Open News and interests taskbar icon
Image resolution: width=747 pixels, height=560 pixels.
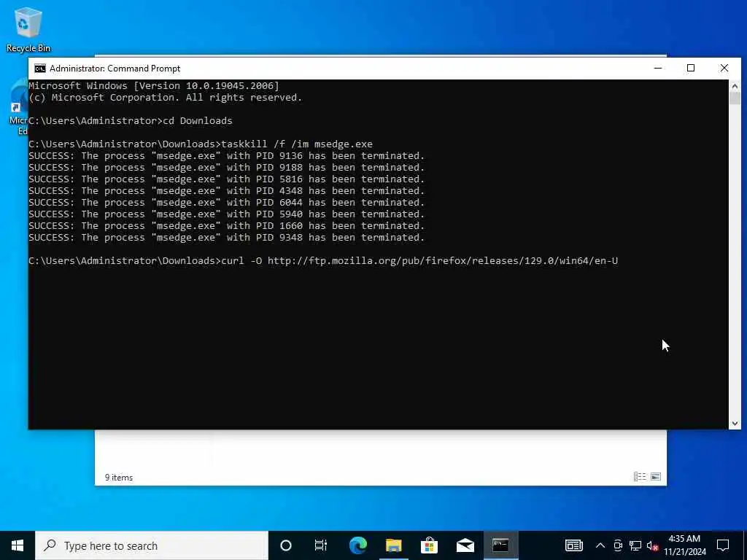click(x=573, y=545)
